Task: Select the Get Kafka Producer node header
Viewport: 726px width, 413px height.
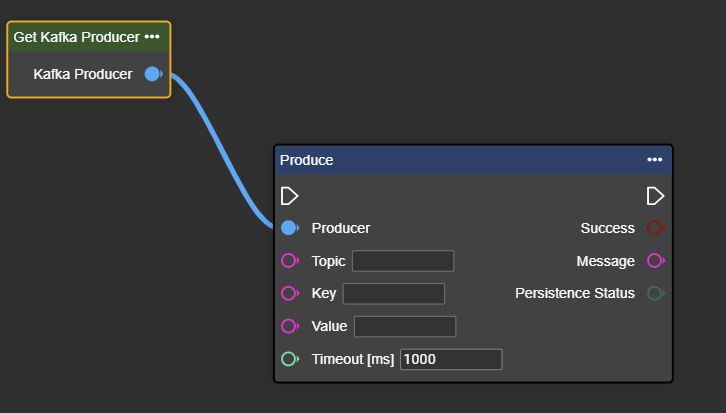Action: [76, 37]
